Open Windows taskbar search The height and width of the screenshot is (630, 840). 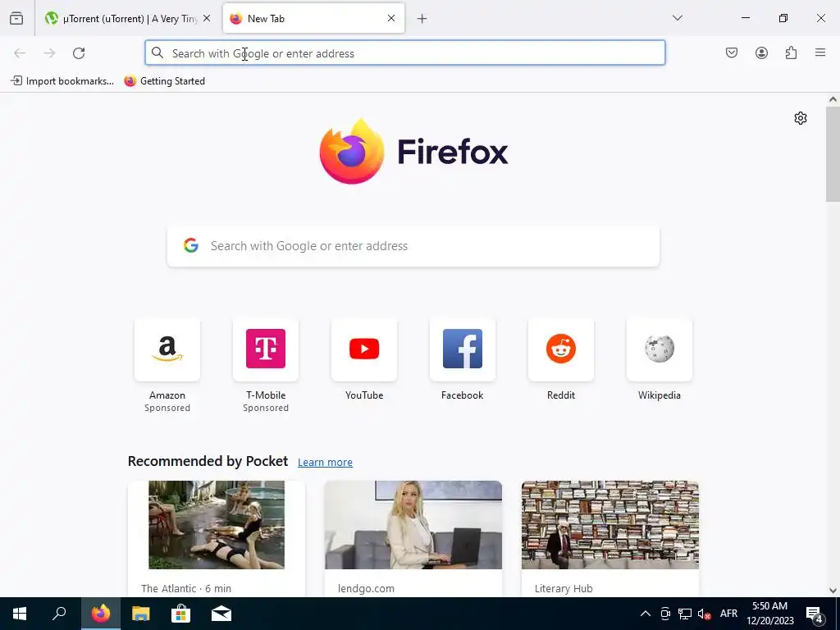(x=59, y=614)
